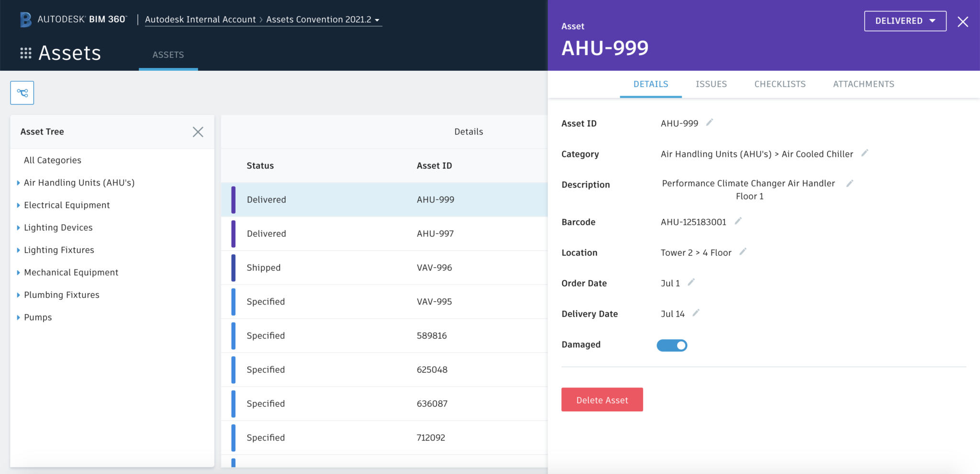This screenshot has height=474, width=980.
Task: Edit the Delivery Date pencil icon
Action: point(697,312)
